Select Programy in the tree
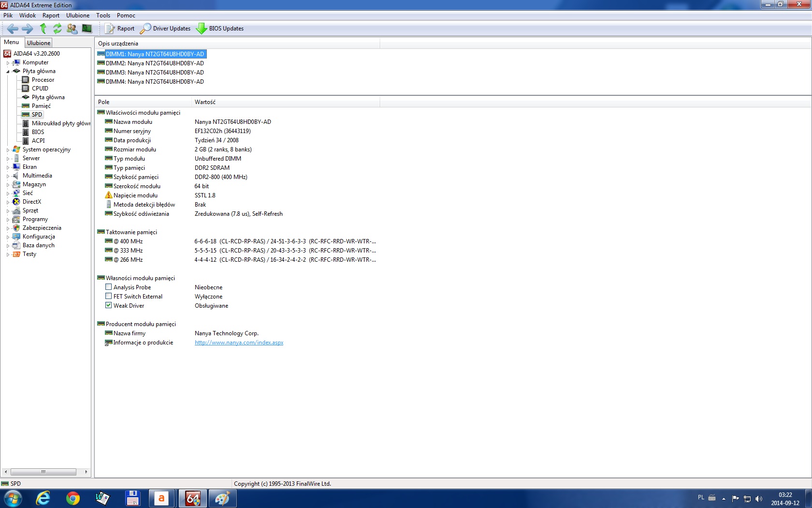Image resolution: width=812 pixels, height=508 pixels. [35, 219]
